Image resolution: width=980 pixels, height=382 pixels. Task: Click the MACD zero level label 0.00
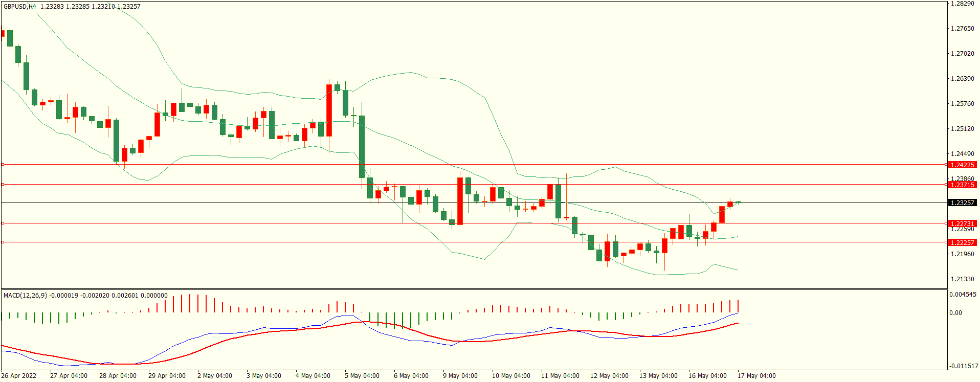click(x=955, y=313)
